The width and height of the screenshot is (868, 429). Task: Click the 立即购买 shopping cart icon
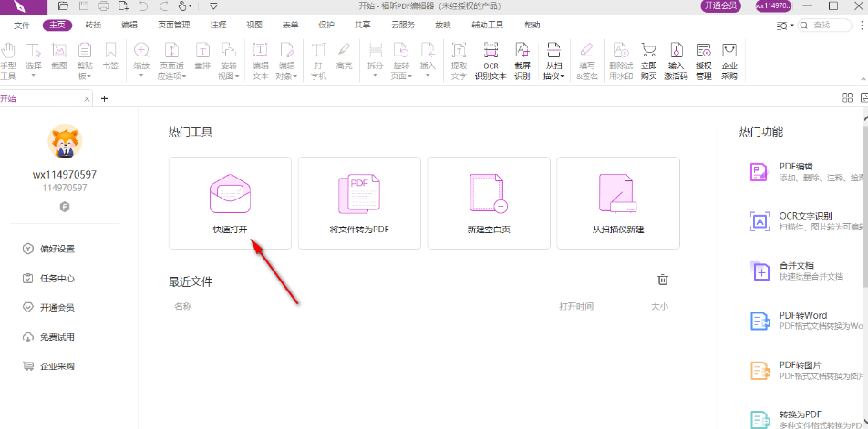648,60
